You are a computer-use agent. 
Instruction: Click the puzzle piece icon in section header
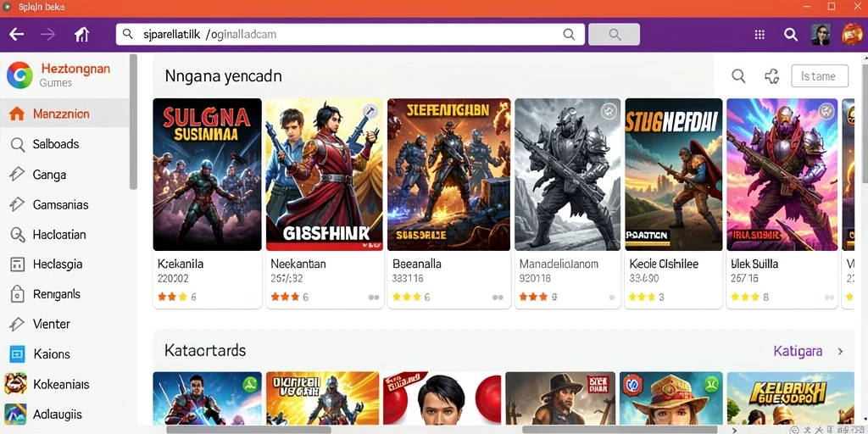[x=771, y=76]
